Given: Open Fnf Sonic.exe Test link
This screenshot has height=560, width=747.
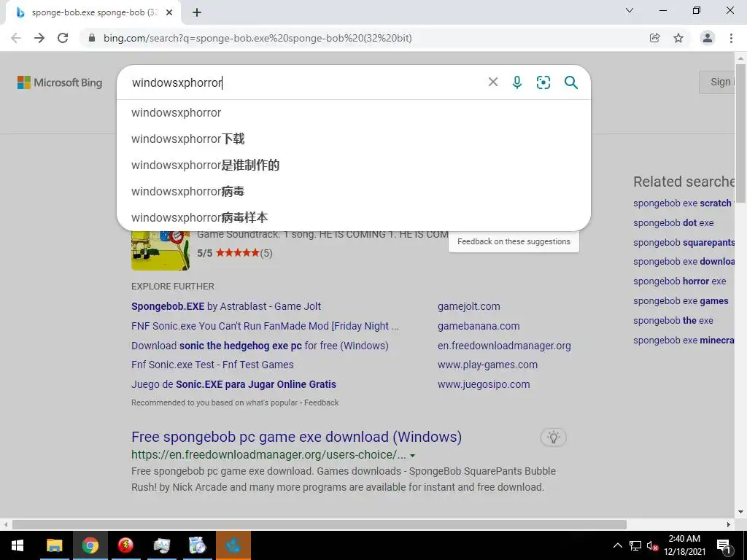Looking at the screenshot, I should click(212, 365).
